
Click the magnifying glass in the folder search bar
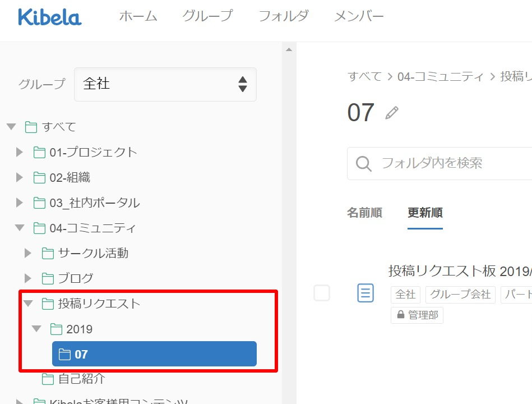click(363, 163)
